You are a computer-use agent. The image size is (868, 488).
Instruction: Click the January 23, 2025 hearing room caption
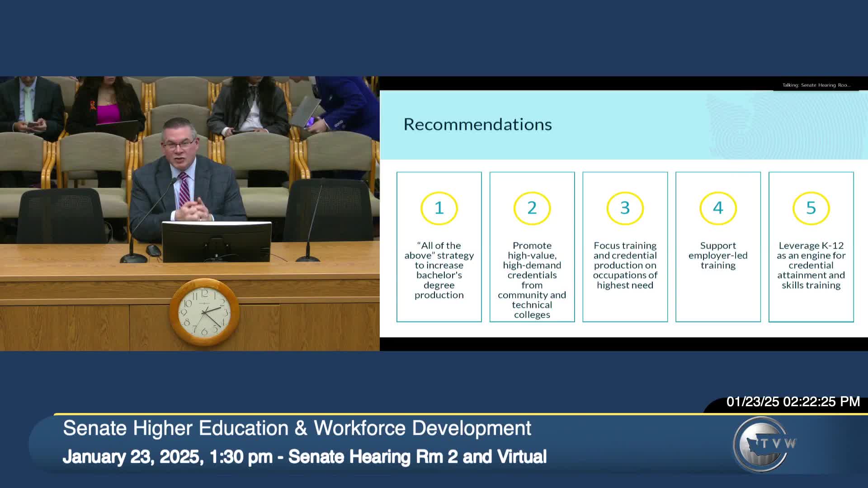click(304, 457)
